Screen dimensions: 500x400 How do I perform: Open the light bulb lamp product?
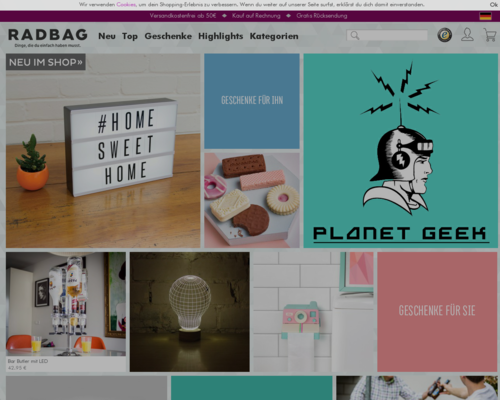point(190,312)
